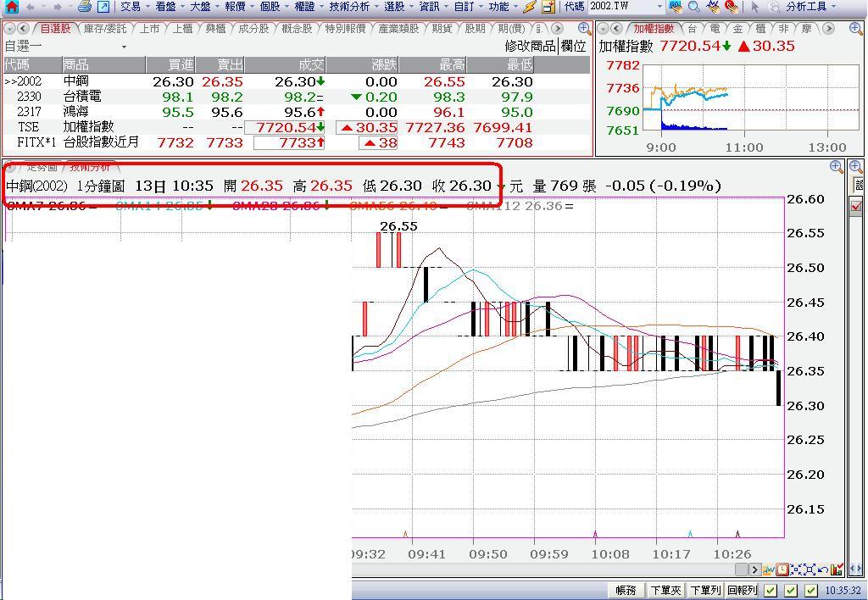The width and height of the screenshot is (868, 600).
Task: Switch to the 庫存/委託 tab
Action: pos(105,28)
